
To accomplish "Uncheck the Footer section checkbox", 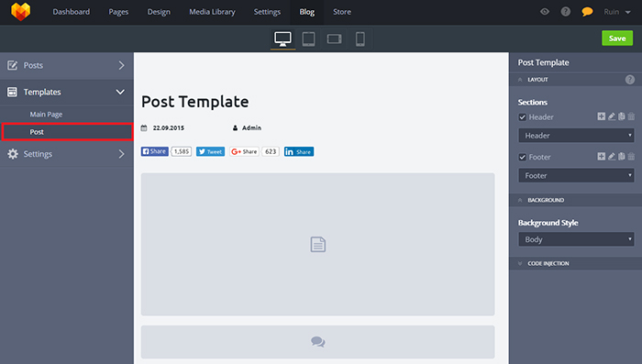I will 522,157.
